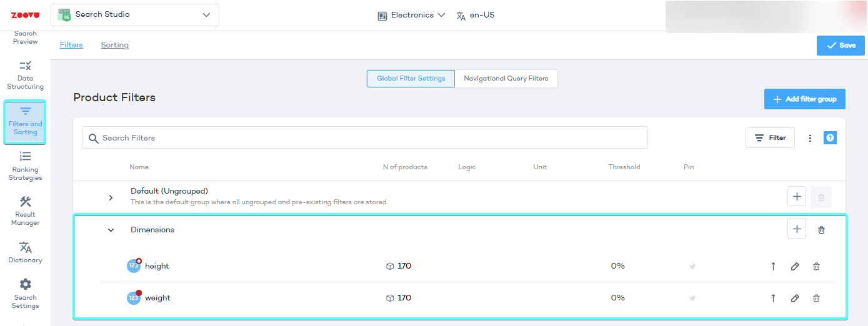
Task: Move the weight filter up
Action: tap(773, 299)
